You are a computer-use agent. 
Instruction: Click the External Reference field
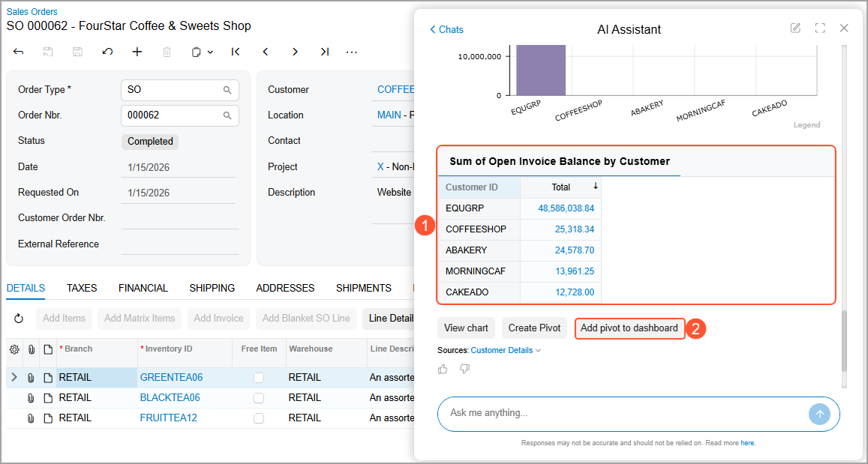180,244
